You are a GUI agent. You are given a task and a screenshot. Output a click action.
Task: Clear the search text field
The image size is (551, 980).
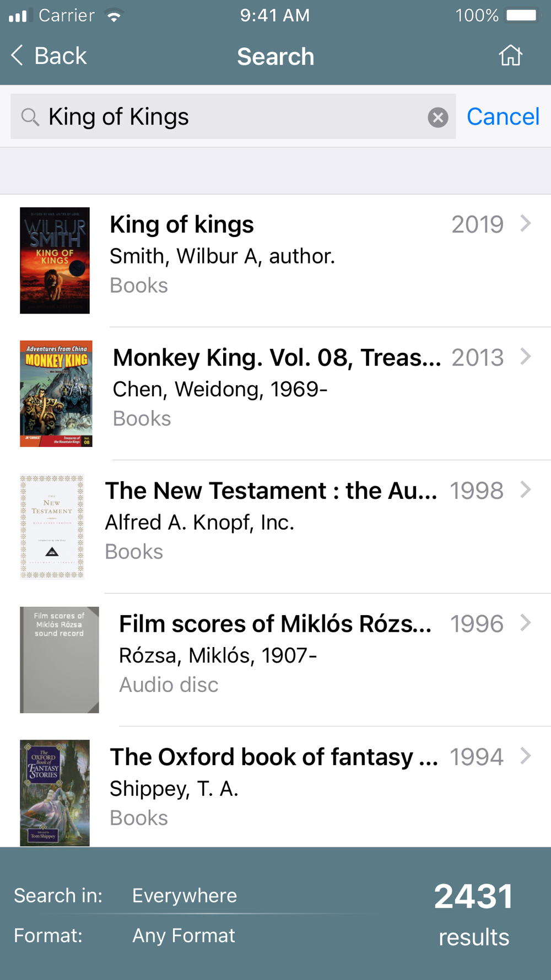pyautogui.click(x=438, y=117)
